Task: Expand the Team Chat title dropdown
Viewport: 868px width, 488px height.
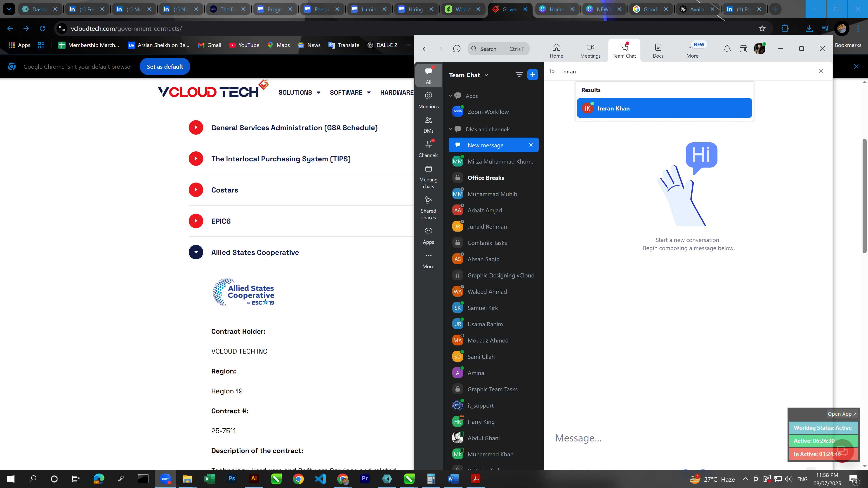Action: point(468,75)
